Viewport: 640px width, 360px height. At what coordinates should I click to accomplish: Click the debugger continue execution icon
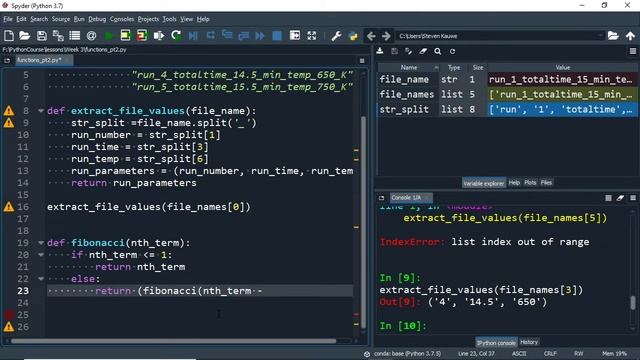260,36
